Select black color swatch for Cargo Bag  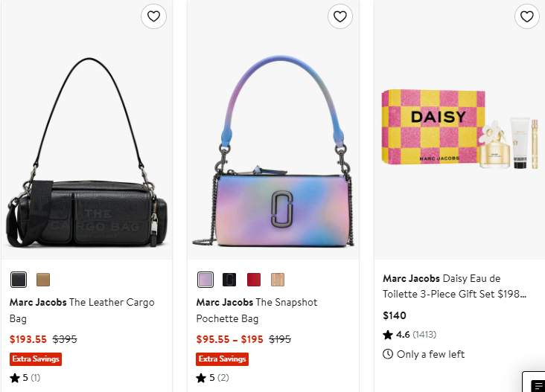(19, 280)
